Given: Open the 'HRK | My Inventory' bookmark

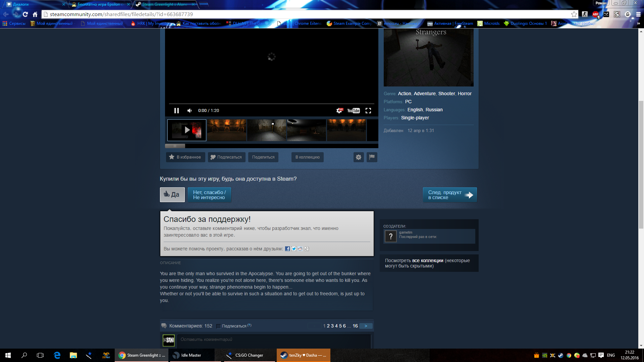Looking at the screenshot, I should coord(151,23).
